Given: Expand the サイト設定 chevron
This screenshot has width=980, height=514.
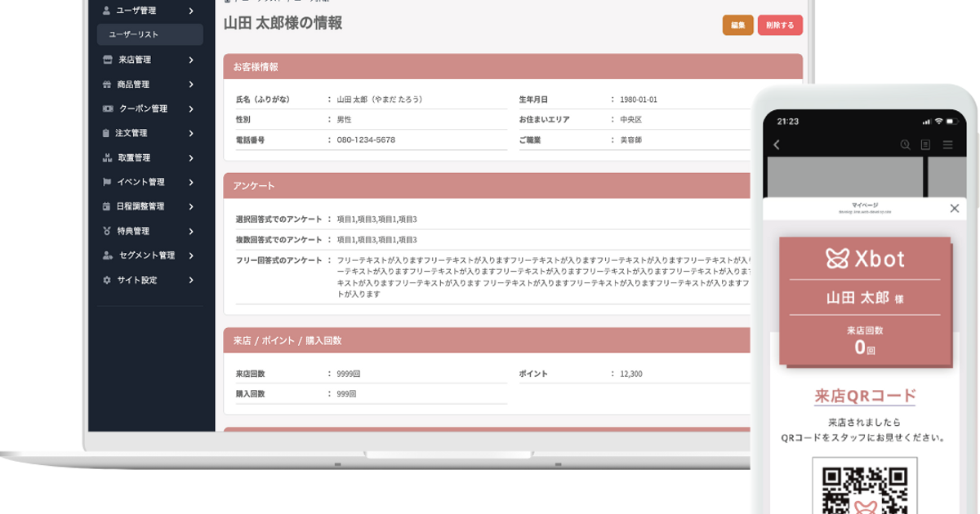Looking at the screenshot, I should tap(190, 280).
